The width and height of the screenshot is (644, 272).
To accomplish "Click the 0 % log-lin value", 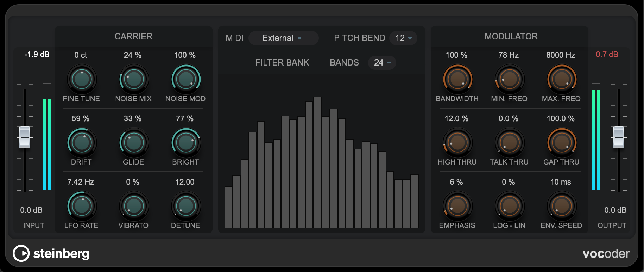I will tap(509, 182).
